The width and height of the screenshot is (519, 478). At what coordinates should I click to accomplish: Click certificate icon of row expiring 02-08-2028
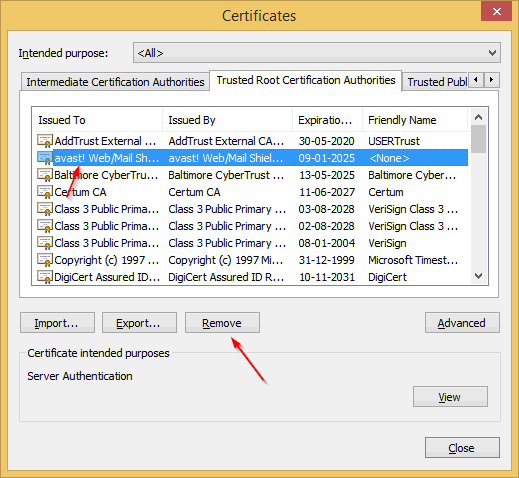(x=45, y=226)
